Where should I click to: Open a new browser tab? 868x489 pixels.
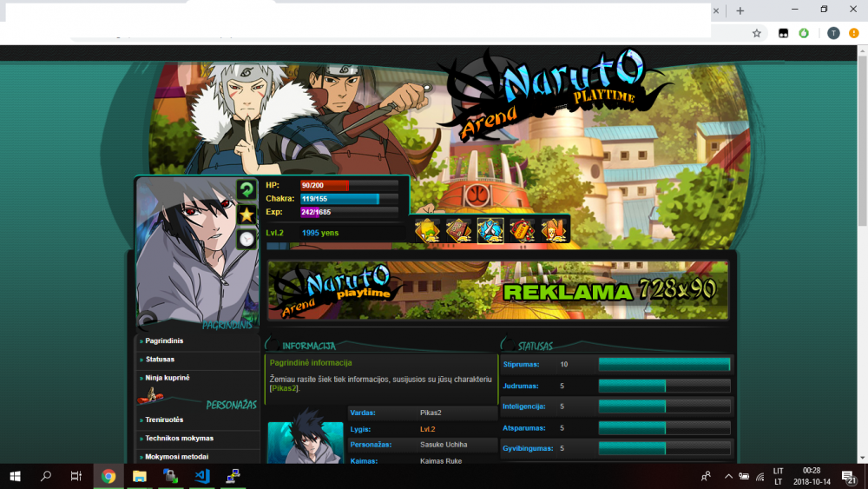tap(740, 10)
